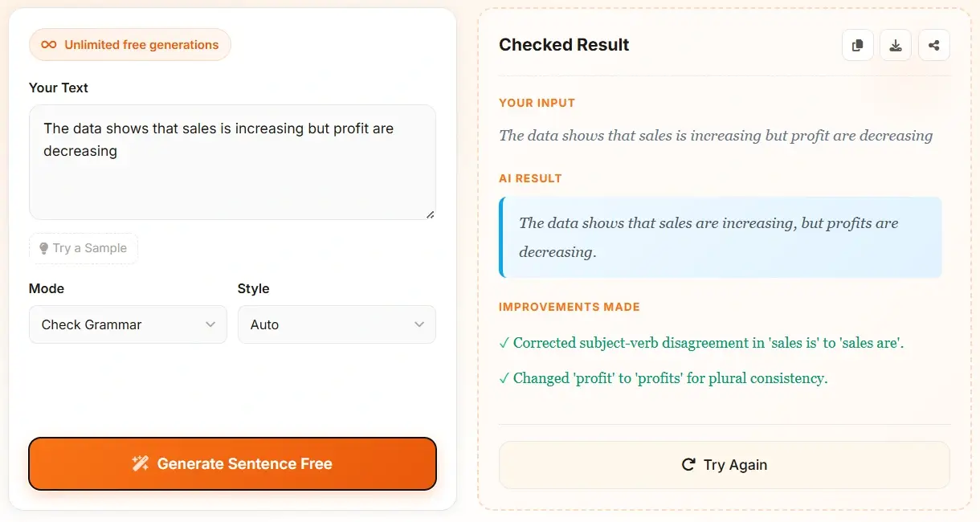Viewport: 980px width, 522px height.
Task: Click the refresh icon inside Try Again
Action: tap(687, 464)
